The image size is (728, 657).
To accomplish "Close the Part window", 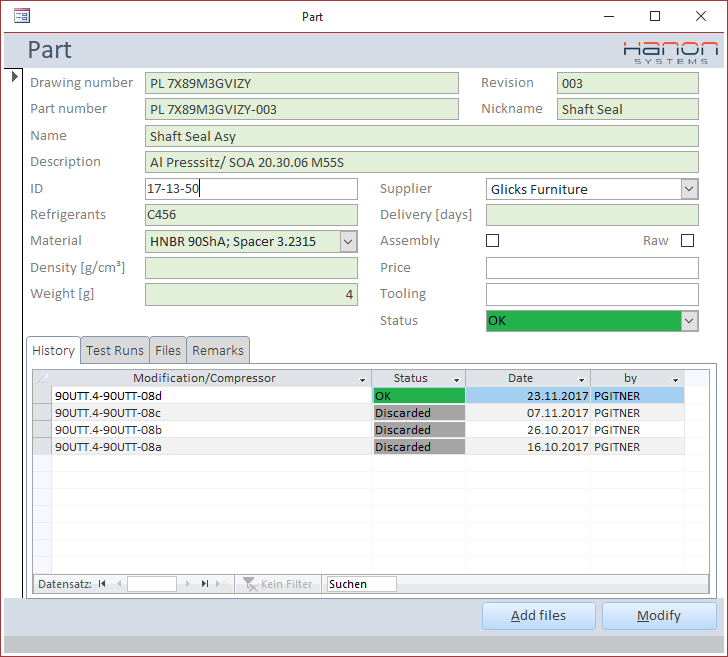I will [701, 16].
